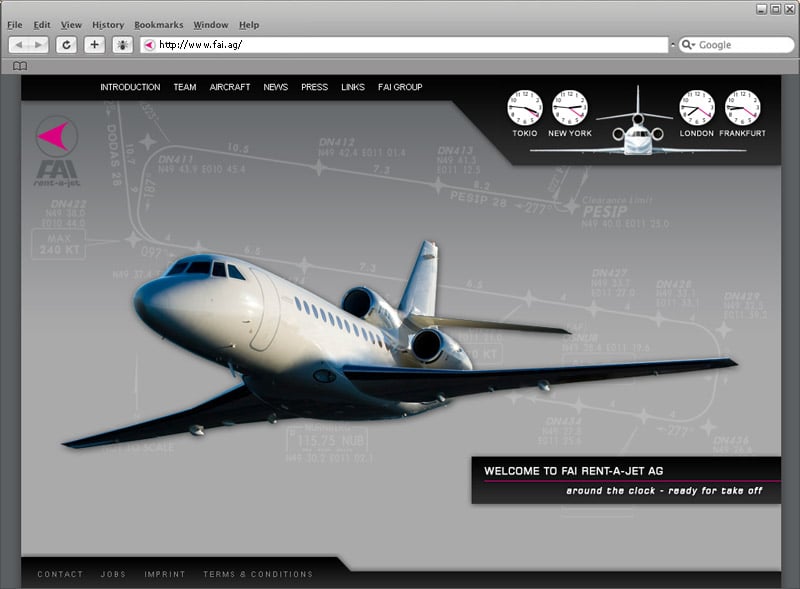Open the News section
This screenshot has width=800, height=589.
coord(276,87)
